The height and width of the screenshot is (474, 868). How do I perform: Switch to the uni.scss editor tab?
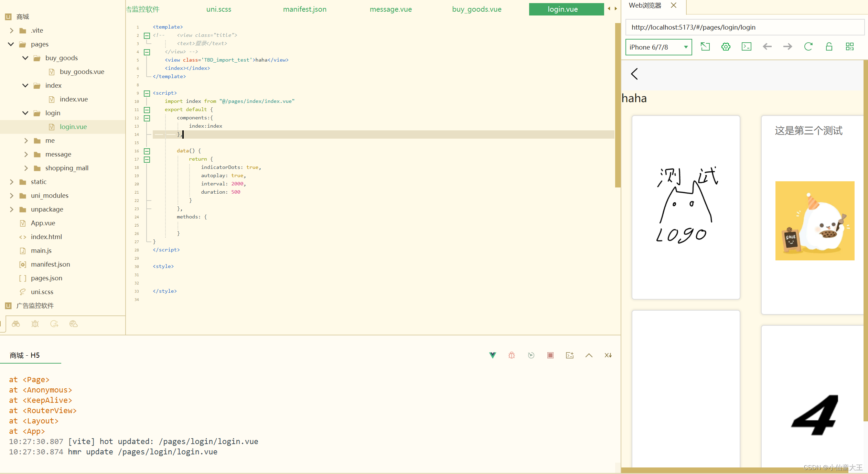click(x=219, y=9)
